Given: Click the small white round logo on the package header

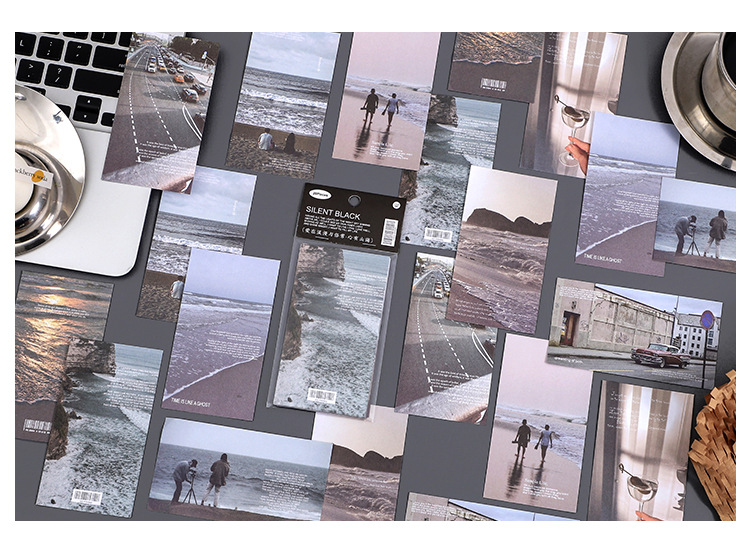Looking at the screenshot, I should tap(397, 205).
